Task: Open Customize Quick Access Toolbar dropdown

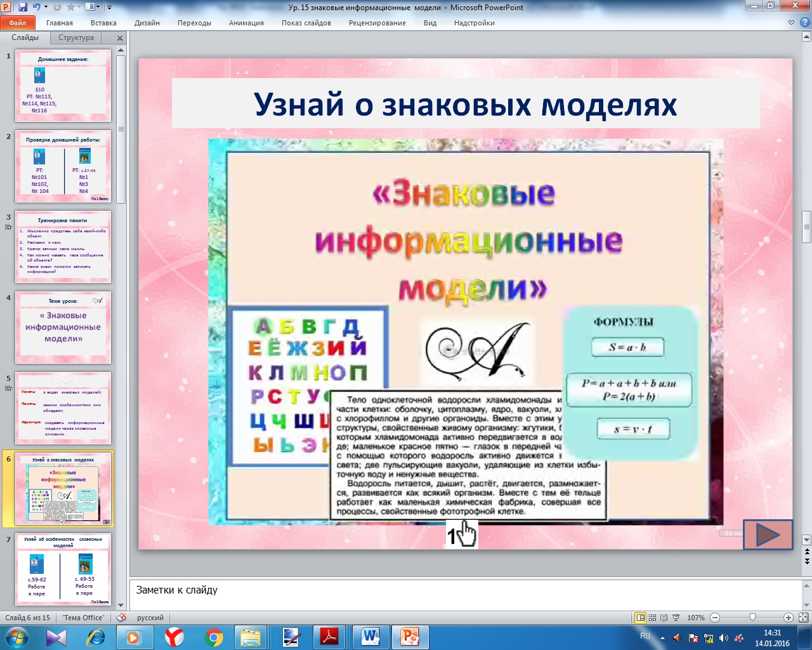Action: [109, 8]
